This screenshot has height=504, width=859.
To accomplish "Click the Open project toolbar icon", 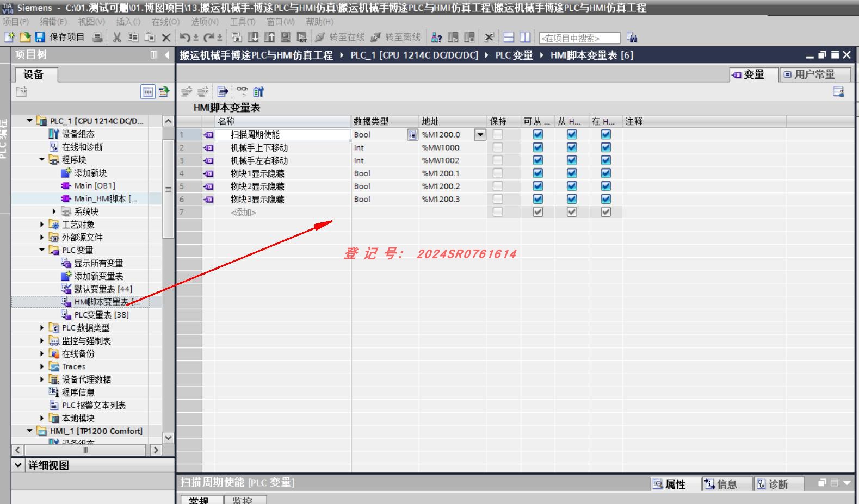I will (25, 37).
